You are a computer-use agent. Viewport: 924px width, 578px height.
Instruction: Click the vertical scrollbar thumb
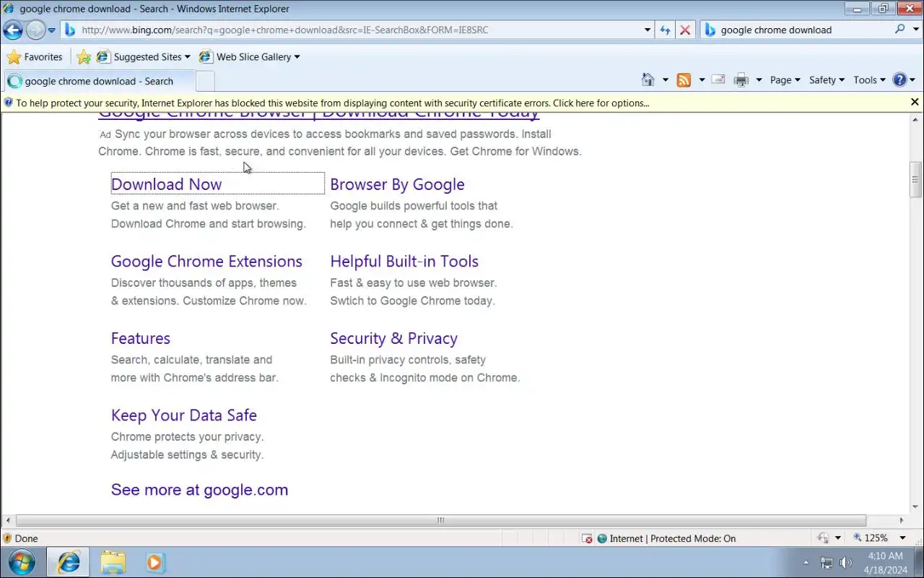click(x=915, y=180)
